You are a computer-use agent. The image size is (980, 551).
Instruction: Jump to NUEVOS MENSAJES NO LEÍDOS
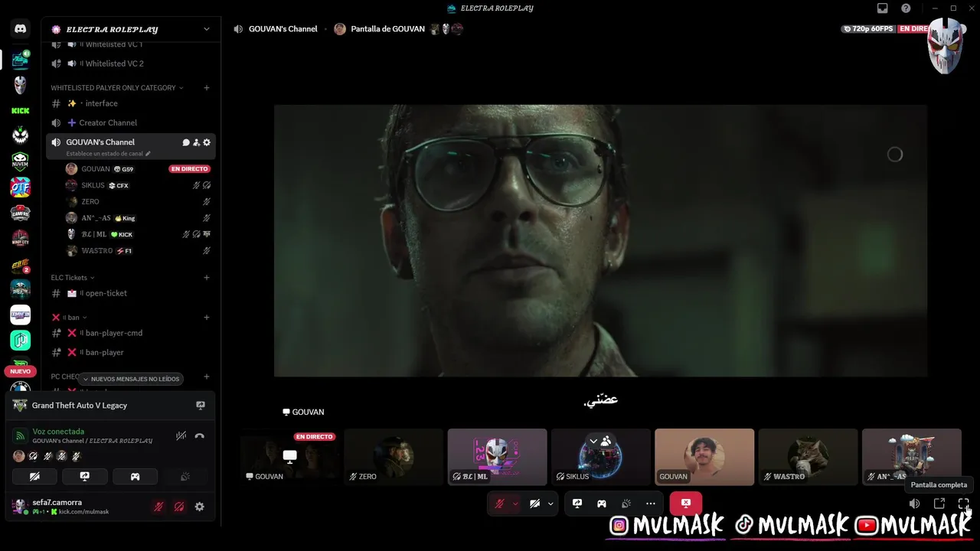point(131,379)
